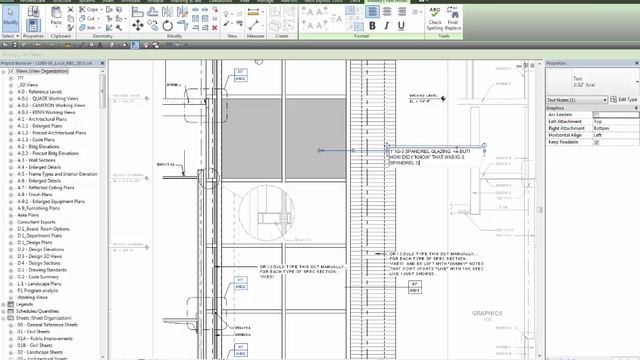
Task: Set text alignment to Center
Action: (387, 12)
